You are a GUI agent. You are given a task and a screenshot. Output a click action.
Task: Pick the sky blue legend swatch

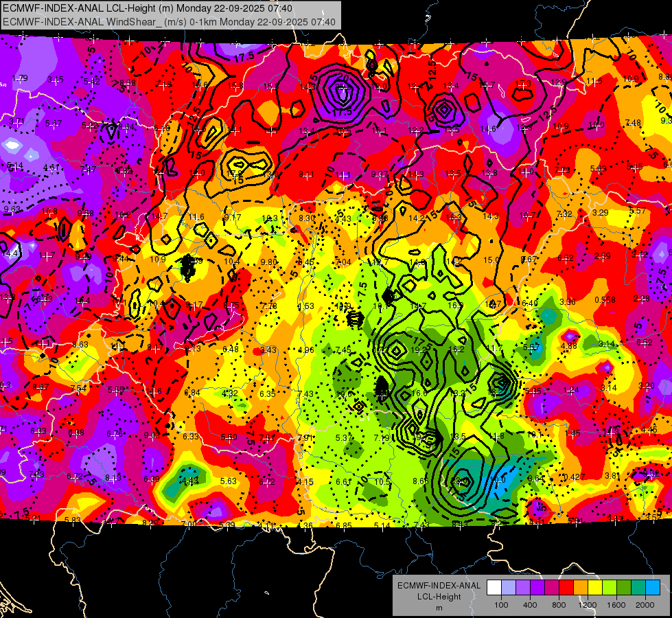[653, 588]
